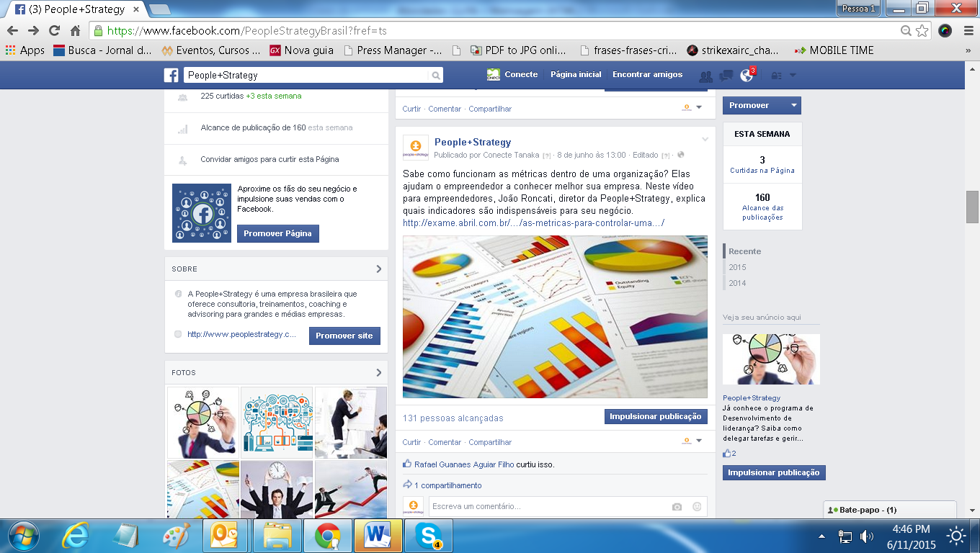The width and height of the screenshot is (980, 553).
Task: Reload the page with the refresh icon
Action: click(x=54, y=31)
